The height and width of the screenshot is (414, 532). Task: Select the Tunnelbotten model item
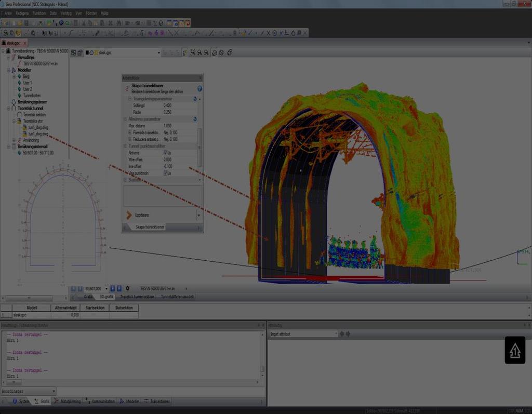pos(32,96)
